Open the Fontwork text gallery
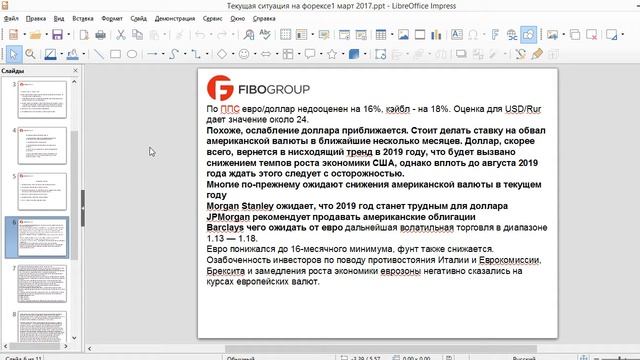This screenshot has height=360, width=640. (495, 35)
